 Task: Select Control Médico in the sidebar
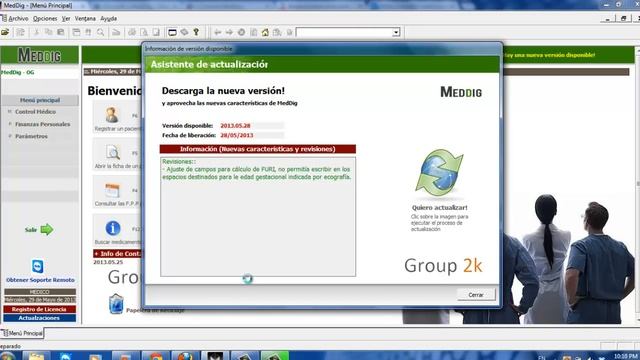(x=36, y=111)
